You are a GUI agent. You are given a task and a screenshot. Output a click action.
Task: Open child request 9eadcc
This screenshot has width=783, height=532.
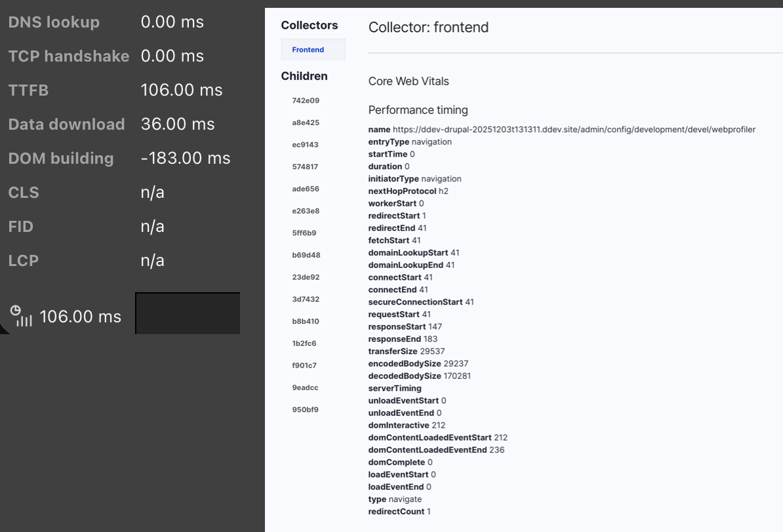tap(305, 387)
